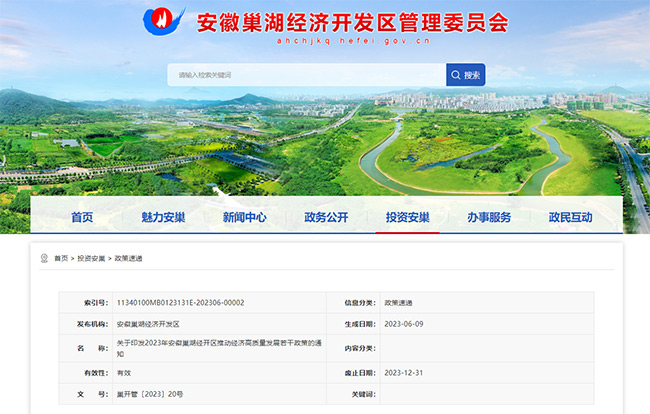Screen dimensions: 650x414
Task: Click the 政策速递 information category value
Action: [398, 303]
